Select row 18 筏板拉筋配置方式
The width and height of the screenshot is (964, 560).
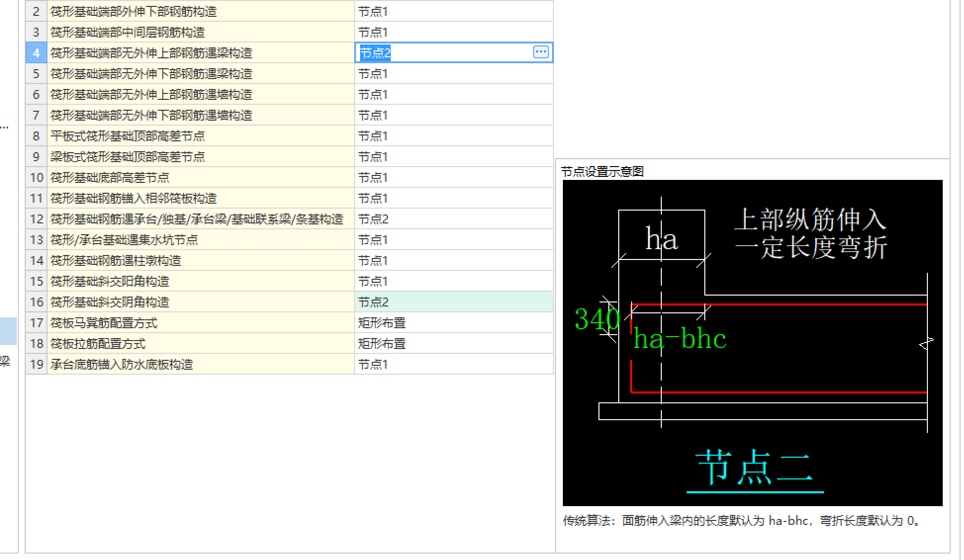(x=201, y=343)
